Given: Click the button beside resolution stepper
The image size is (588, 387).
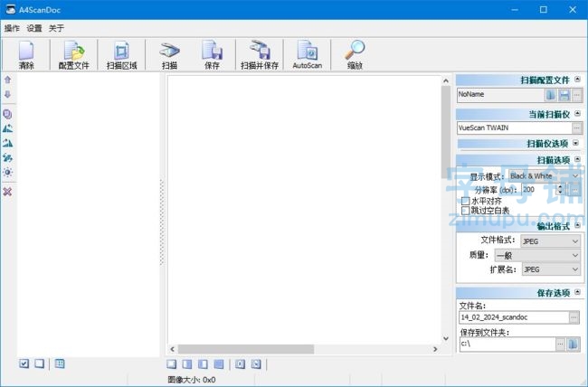Looking at the screenshot, I should point(574,189).
